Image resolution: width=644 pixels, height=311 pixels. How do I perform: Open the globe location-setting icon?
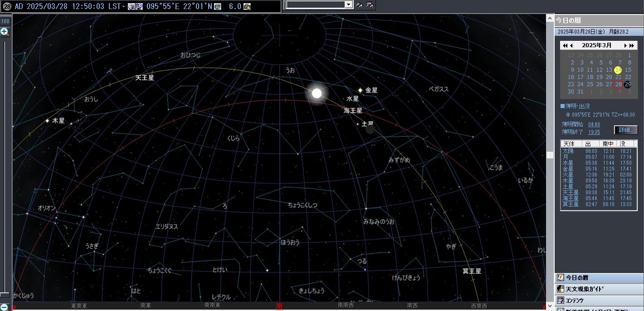(x=218, y=6)
